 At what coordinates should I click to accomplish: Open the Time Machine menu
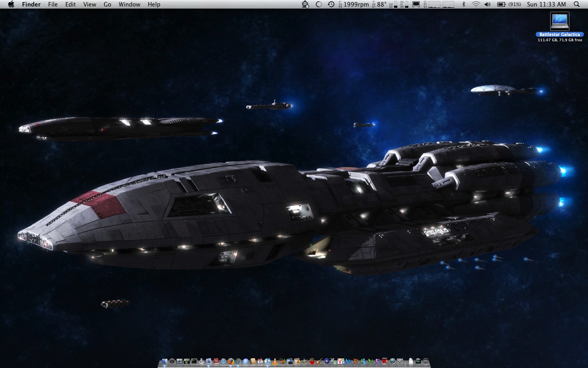coord(331,4)
